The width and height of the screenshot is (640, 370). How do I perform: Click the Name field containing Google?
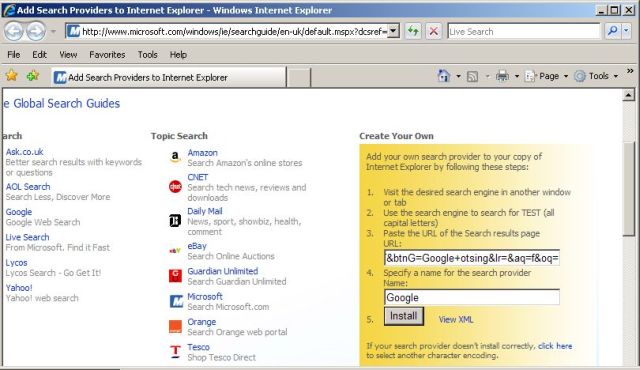click(x=472, y=297)
